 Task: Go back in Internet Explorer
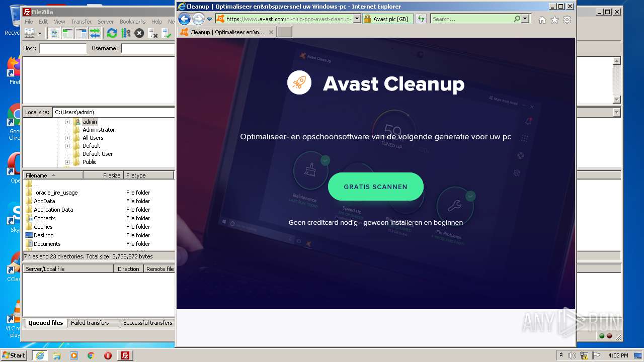click(x=184, y=19)
